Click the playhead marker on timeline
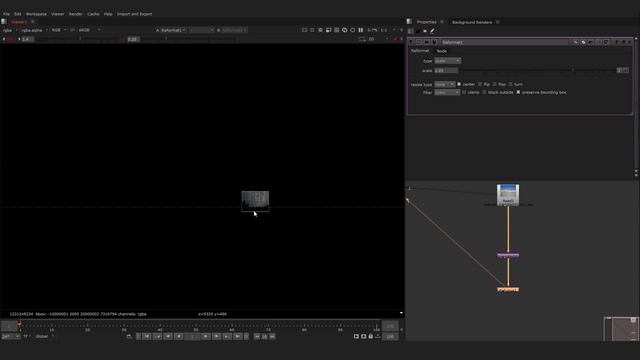Image resolution: width=640 pixels, height=360 pixels. (20, 324)
